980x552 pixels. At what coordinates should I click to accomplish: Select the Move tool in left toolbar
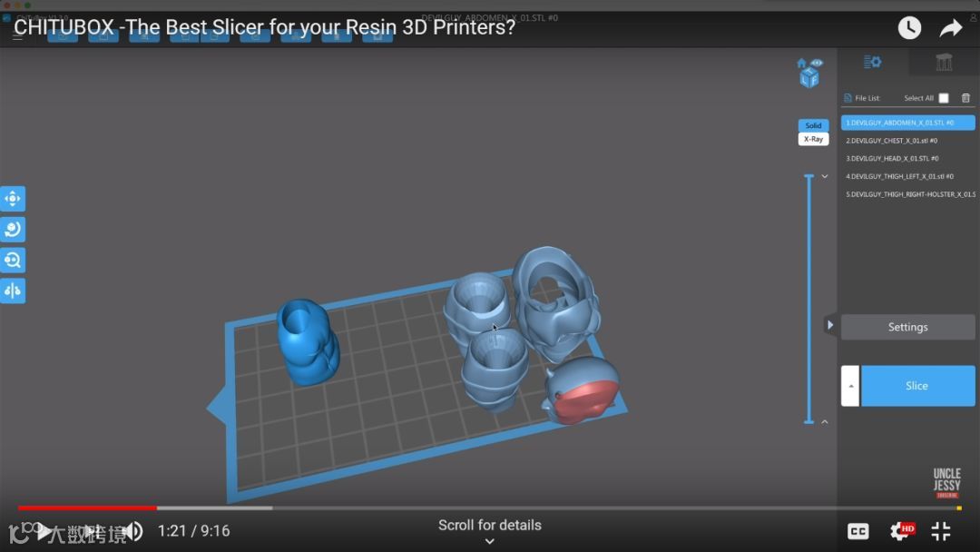[x=13, y=199]
